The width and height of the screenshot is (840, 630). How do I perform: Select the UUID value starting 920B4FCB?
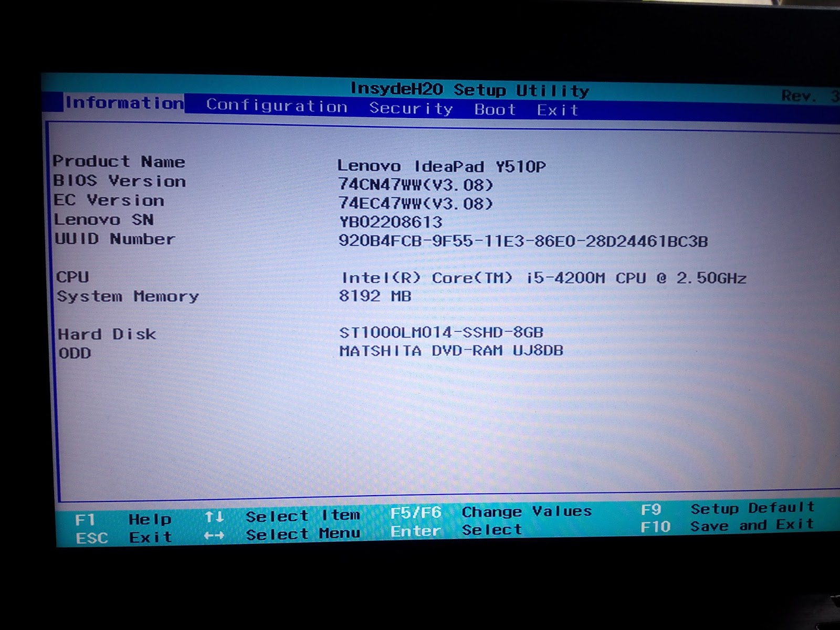[523, 241]
